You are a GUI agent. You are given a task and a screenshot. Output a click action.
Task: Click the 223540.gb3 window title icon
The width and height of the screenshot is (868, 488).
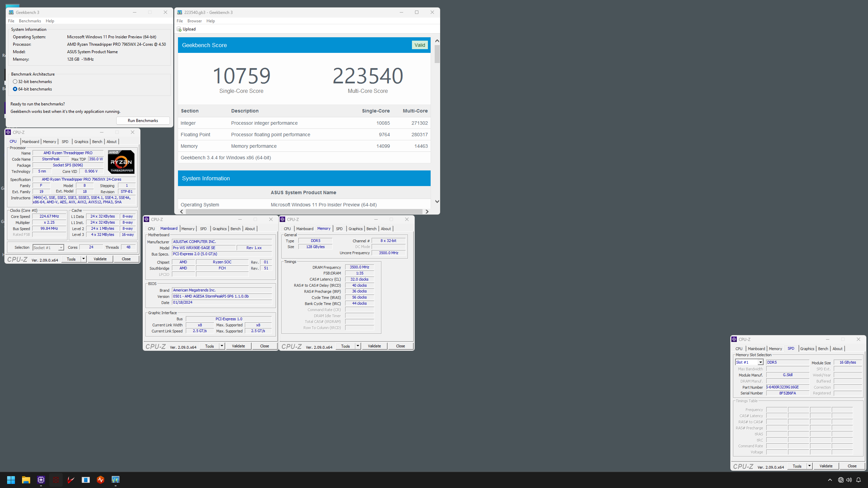[180, 12]
